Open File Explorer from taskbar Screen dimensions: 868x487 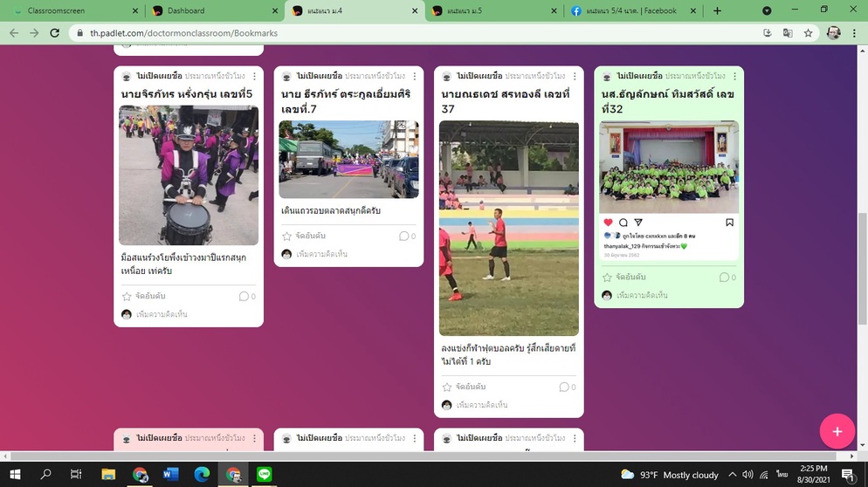coord(108,474)
